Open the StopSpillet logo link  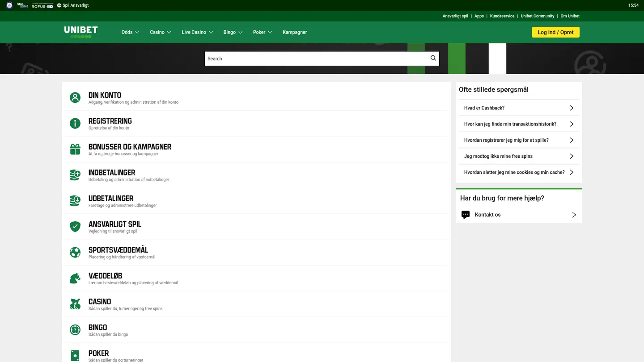point(22,5)
